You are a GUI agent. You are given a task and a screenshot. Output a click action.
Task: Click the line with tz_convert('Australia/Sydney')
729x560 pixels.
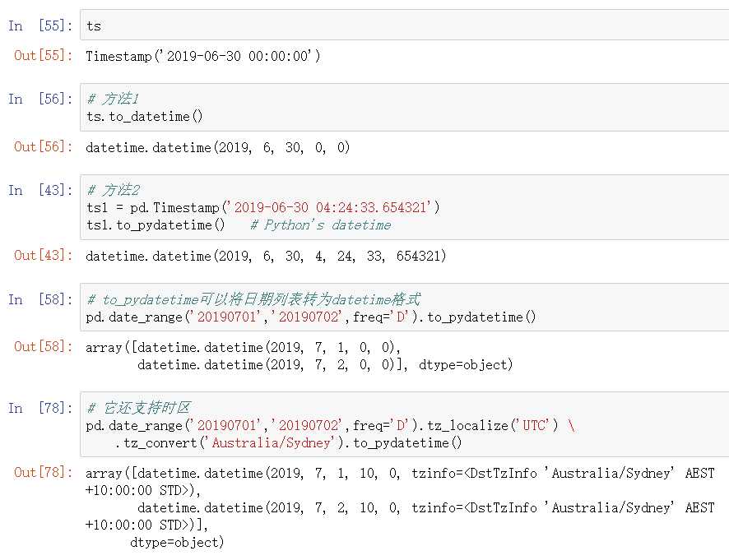pos(288,443)
